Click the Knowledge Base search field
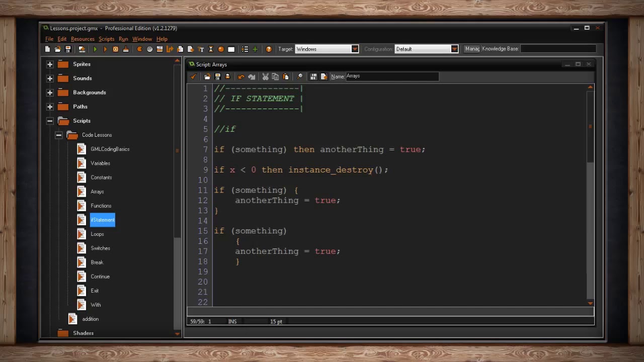Viewport: 644px width, 362px height. tap(558, 49)
